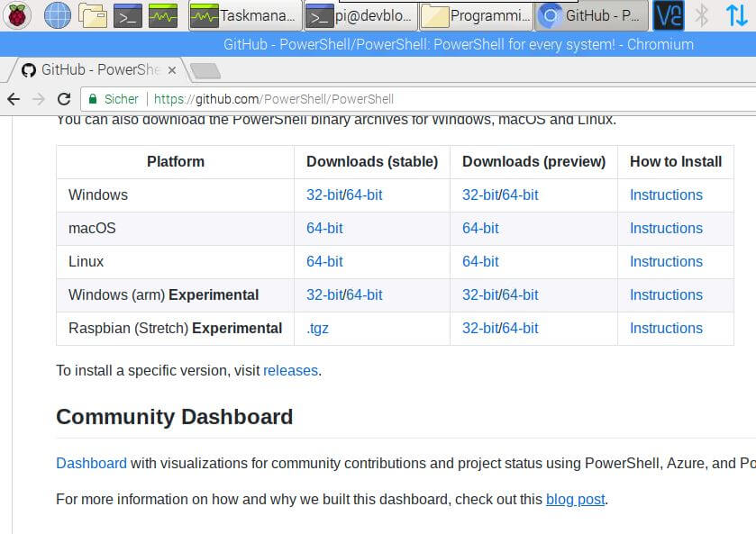Switch to the pi@devblog terminal window
This screenshot has width=756, height=534.
[x=360, y=15]
